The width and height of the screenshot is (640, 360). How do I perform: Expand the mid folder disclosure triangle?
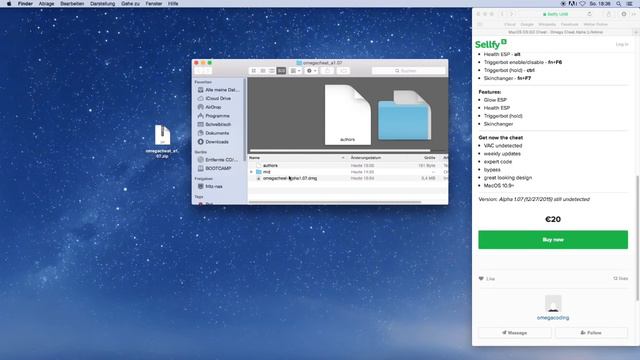pyautogui.click(x=251, y=172)
